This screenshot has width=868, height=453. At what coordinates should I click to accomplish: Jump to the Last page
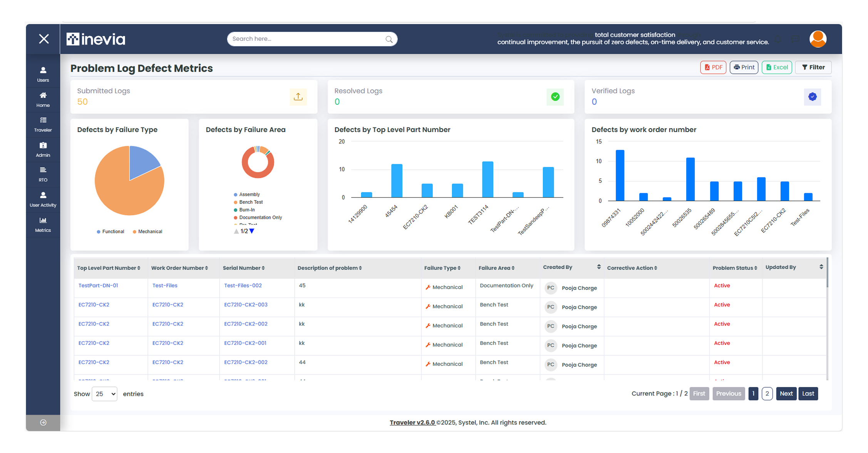click(x=808, y=394)
